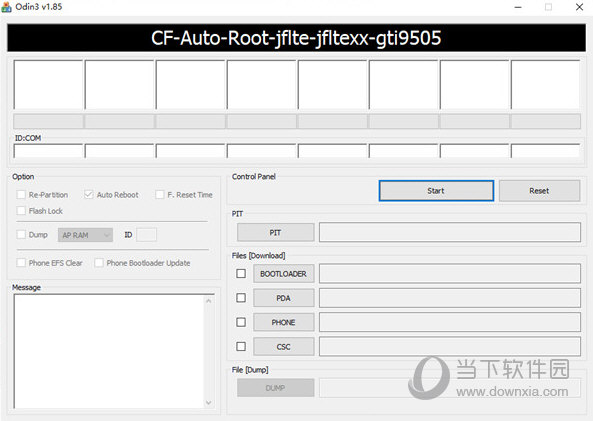Click the DUMP button
Image resolution: width=593 pixels, height=421 pixels.
[275, 388]
